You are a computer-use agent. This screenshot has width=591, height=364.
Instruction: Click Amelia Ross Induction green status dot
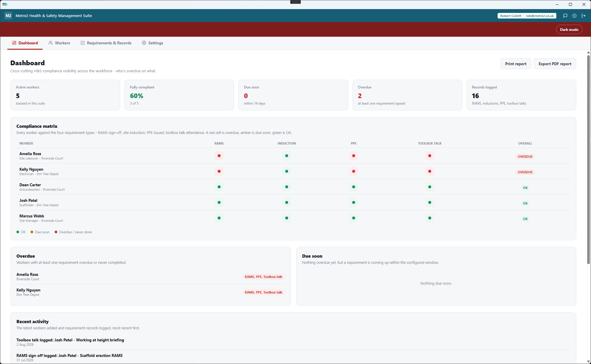(x=287, y=156)
